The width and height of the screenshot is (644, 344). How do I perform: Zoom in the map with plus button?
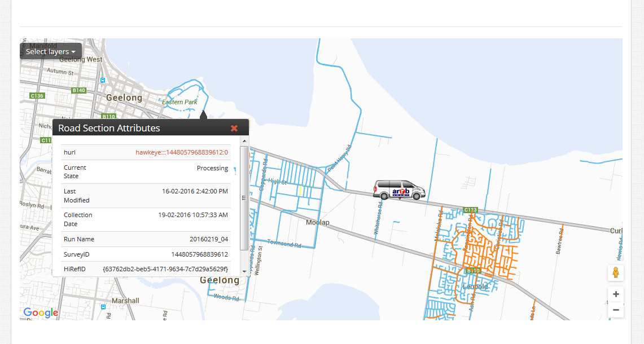tap(615, 294)
